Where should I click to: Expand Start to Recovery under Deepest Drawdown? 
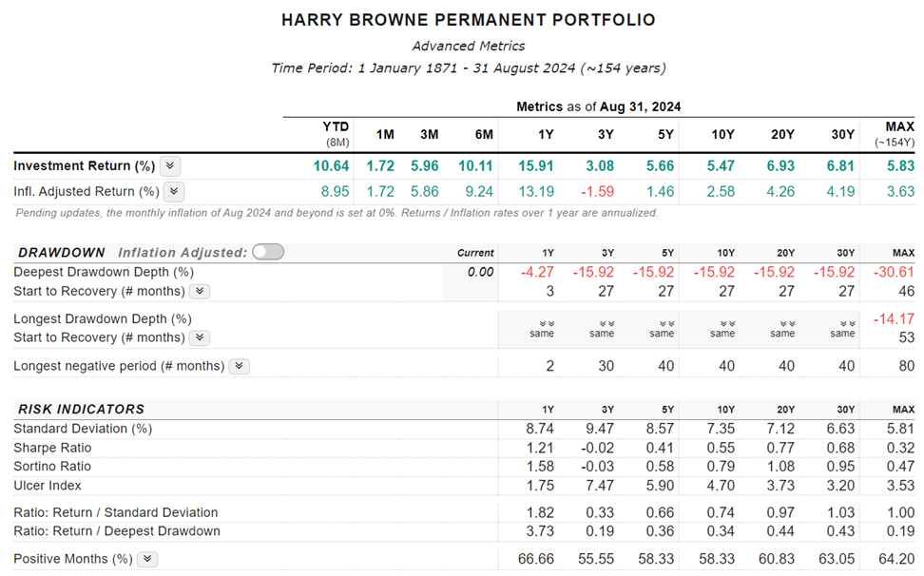click(x=200, y=291)
